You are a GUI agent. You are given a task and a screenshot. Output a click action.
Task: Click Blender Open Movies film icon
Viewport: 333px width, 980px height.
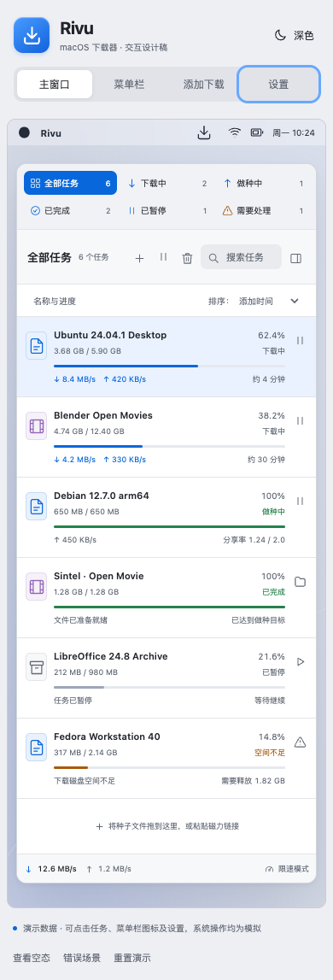pos(36,426)
